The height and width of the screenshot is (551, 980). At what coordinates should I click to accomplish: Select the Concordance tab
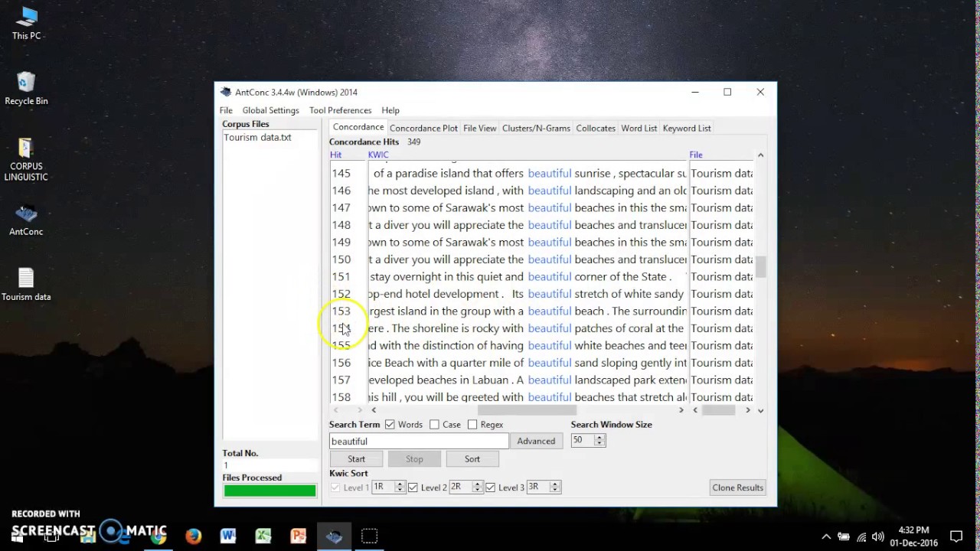click(358, 128)
